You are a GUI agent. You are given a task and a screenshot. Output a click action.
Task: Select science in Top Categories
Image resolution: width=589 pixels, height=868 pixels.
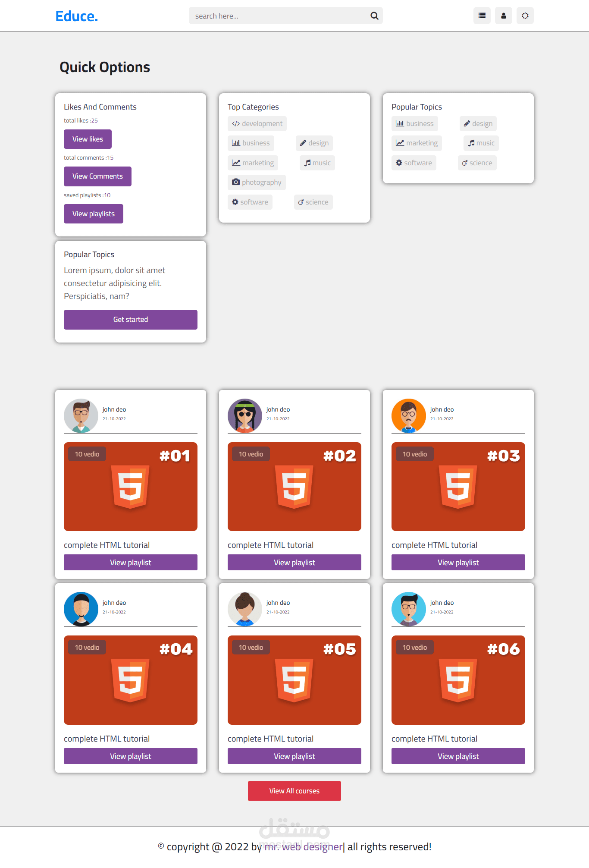click(313, 202)
